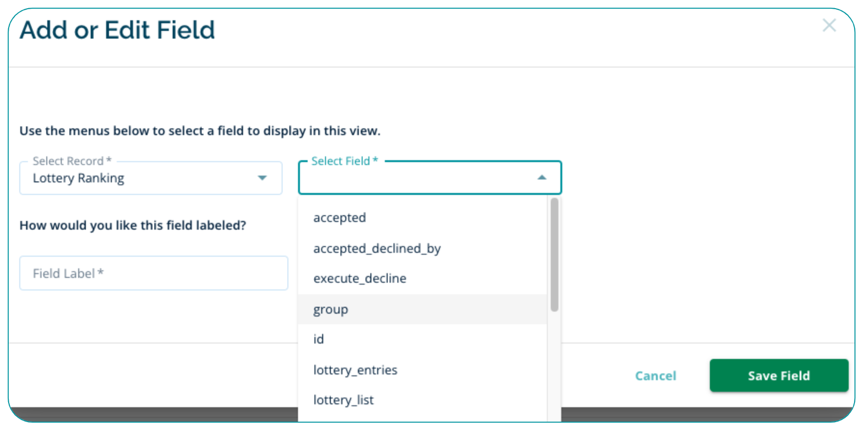
Task: Click the scrollbar track below the thumb
Action: click(x=554, y=367)
